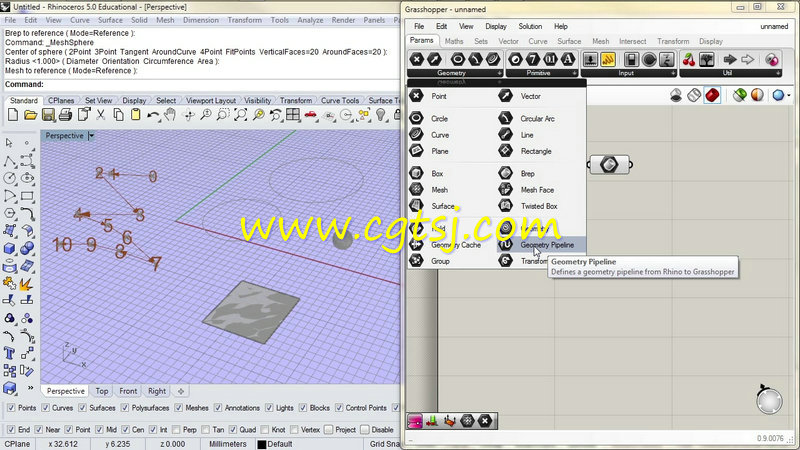800x450 pixels.
Task: Switch to the Right viewport tab
Action: point(157,391)
